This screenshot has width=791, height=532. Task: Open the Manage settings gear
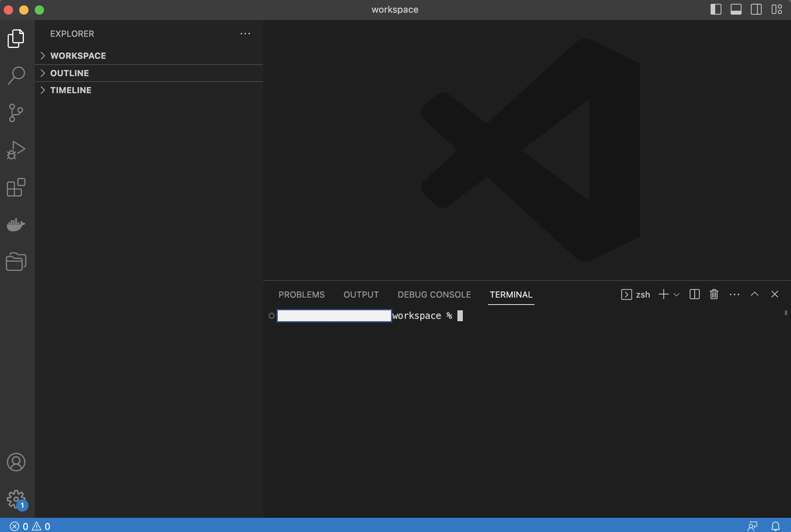pyautogui.click(x=16, y=499)
